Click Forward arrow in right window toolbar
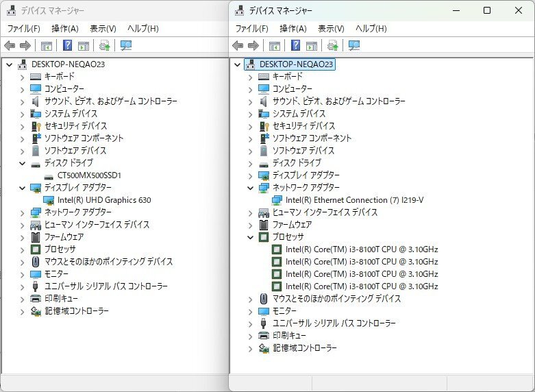This screenshot has height=392, width=535. (x=253, y=45)
